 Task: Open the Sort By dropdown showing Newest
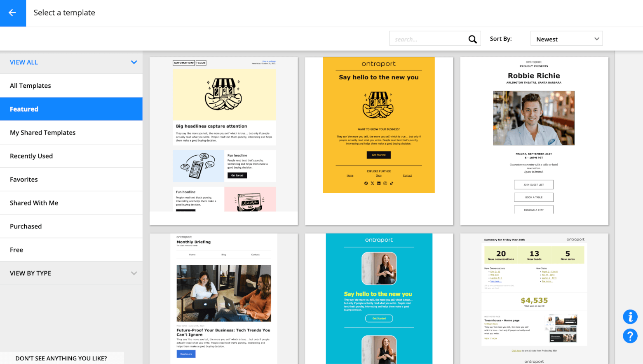[x=566, y=38]
